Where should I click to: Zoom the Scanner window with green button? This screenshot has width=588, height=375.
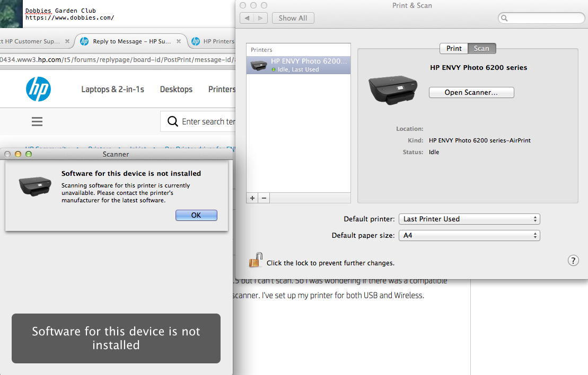pyautogui.click(x=29, y=154)
